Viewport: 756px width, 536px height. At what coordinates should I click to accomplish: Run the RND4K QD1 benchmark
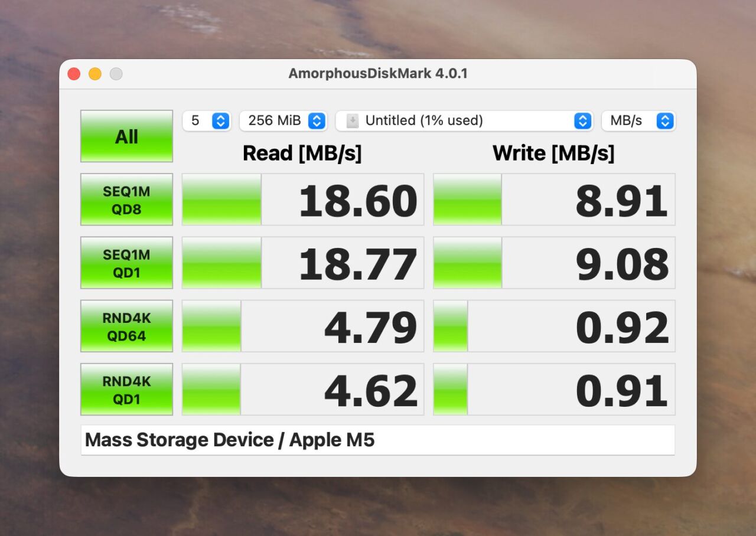click(x=126, y=390)
